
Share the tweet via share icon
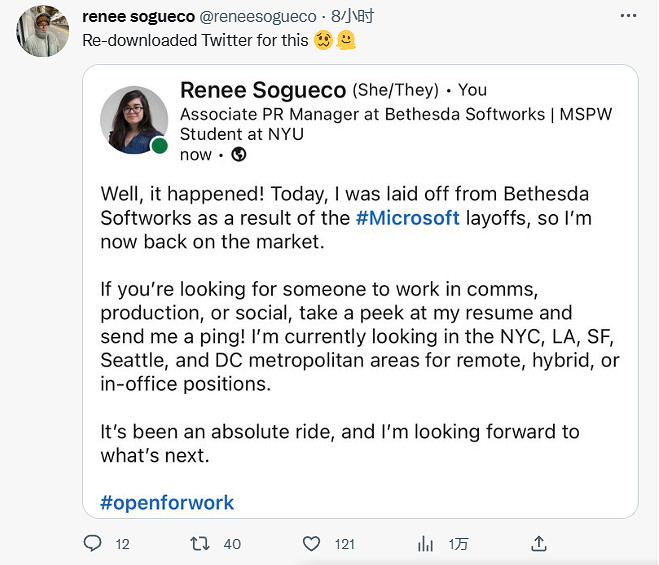point(539,544)
